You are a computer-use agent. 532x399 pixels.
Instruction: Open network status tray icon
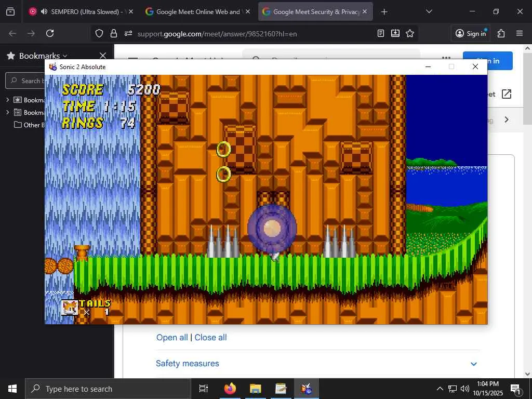click(x=453, y=389)
